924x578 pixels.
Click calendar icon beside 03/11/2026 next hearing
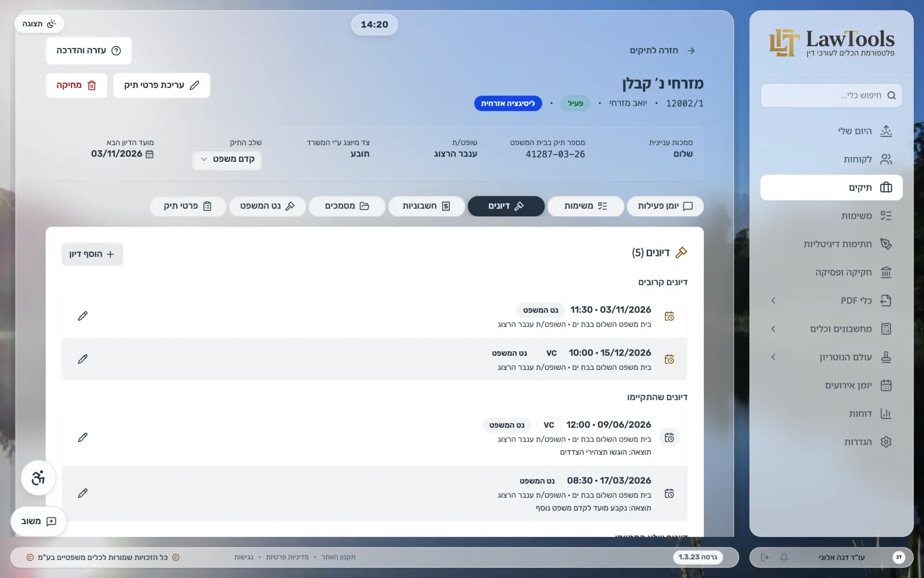coord(150,154)
